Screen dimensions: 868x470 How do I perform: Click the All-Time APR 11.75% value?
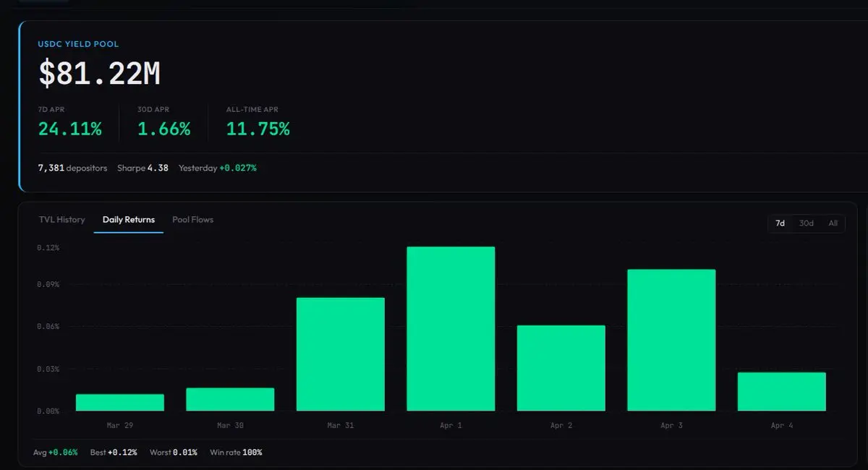[258, 129]
